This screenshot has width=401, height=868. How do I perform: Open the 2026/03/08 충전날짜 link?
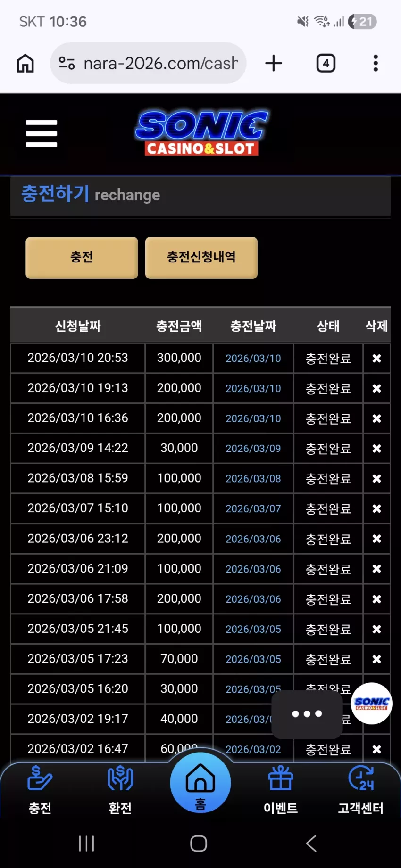pyautogui.click(x=253, y=479)
